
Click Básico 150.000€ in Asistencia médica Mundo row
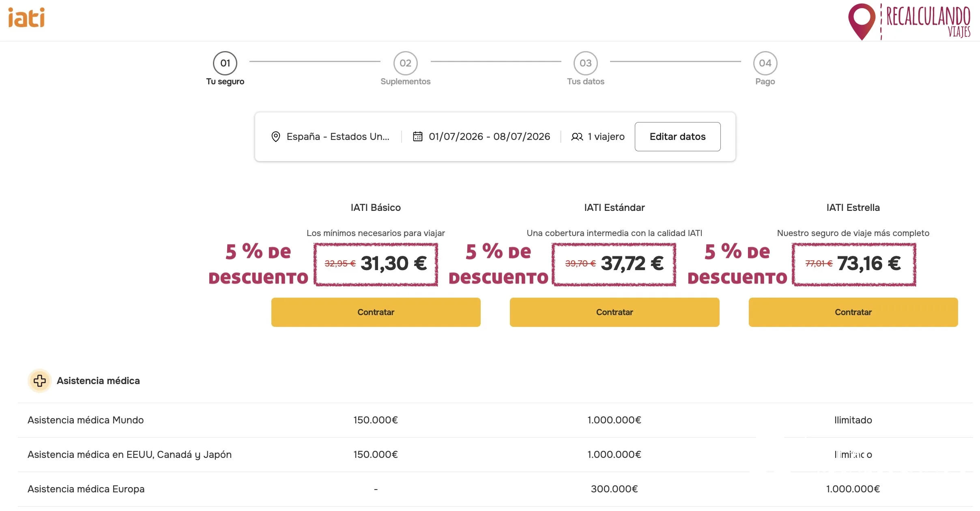pos(376,420)
